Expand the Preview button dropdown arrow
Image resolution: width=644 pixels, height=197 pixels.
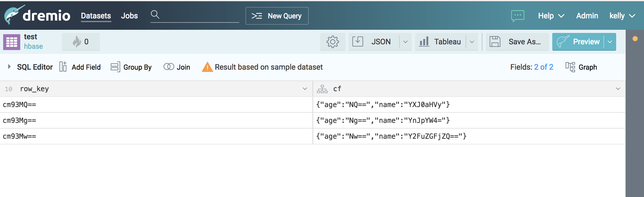point(610,42)
